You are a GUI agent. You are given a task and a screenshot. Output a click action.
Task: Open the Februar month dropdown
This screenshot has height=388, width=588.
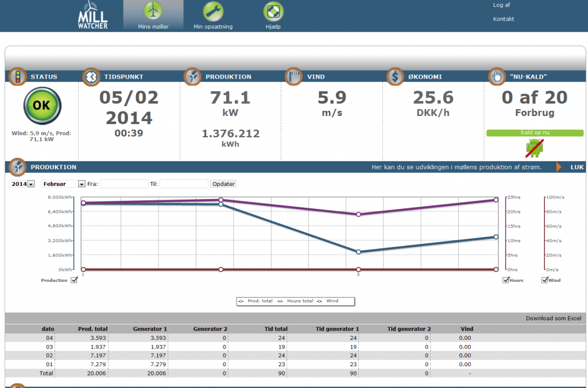pyautogui.click(x=63, y=184)
